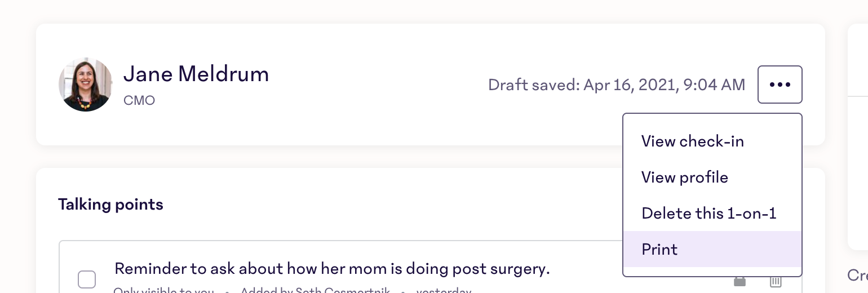Click the 'Only visible to you' label
The image size is (868, 293).
pos(163,290)
